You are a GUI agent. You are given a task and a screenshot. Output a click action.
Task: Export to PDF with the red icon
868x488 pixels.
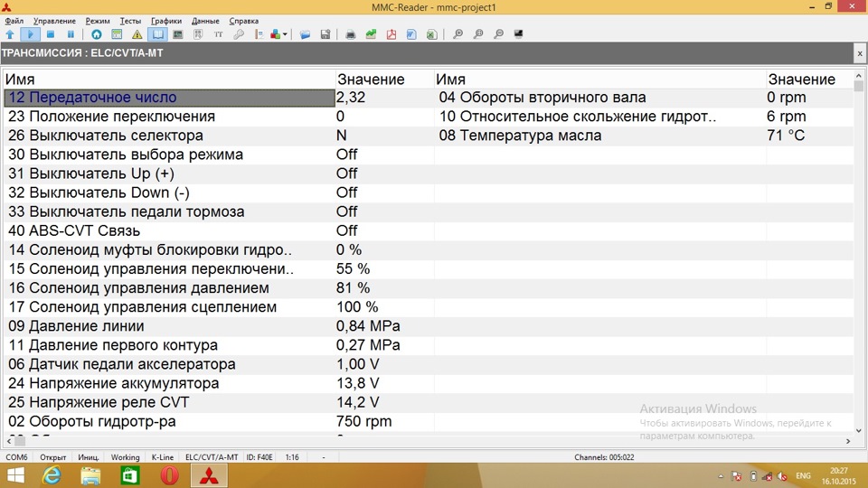(392, 34)
